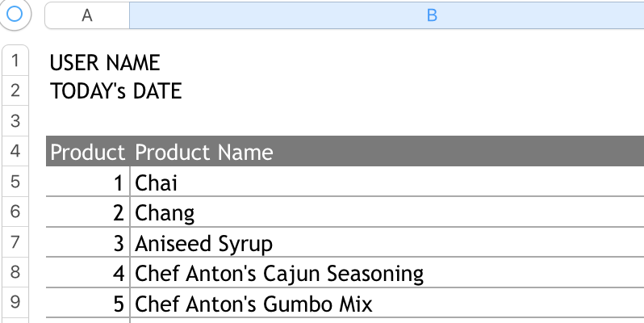Select the Chang cell

coord(165,213)
